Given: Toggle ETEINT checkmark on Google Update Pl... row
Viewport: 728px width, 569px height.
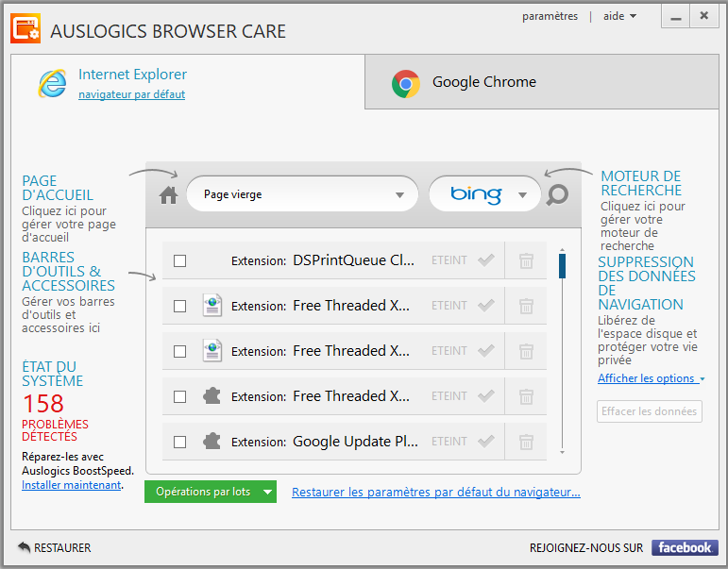Looking at the screenshot, I should [x=486, y=441].
